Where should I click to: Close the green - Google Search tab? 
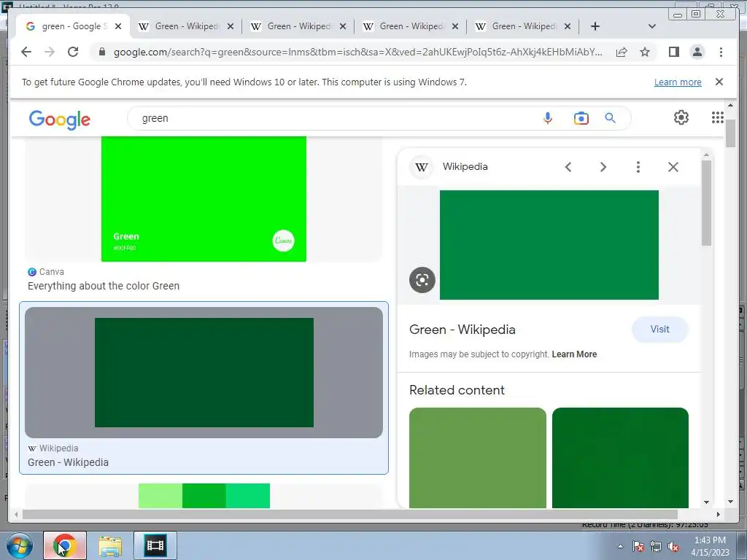tap(118, 26)
